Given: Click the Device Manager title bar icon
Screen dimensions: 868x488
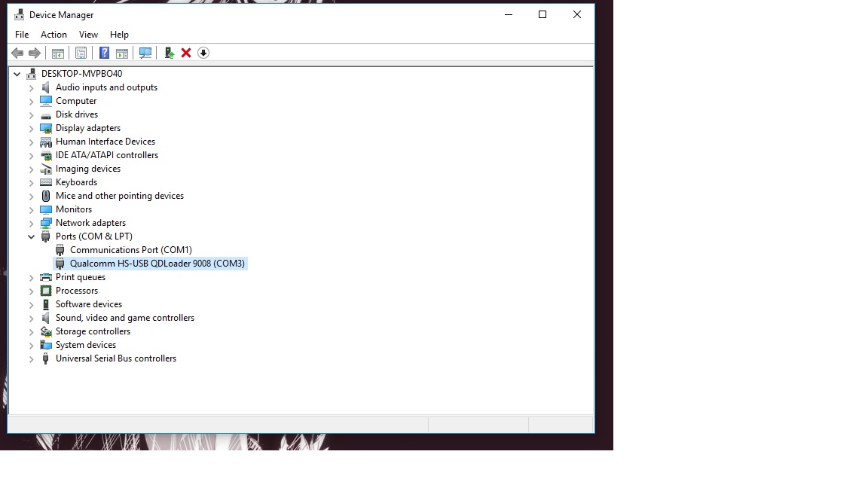Looking at the screenshot, I should point(20,15).
